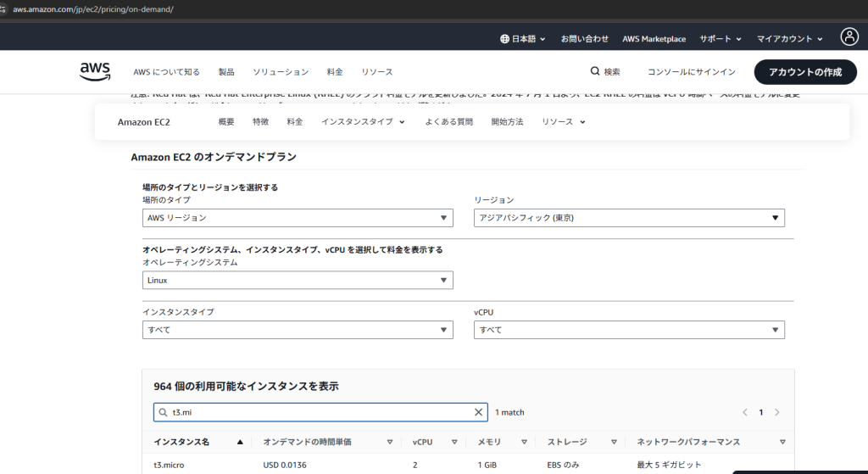Sort by instance name arrow

click(240, 442)
